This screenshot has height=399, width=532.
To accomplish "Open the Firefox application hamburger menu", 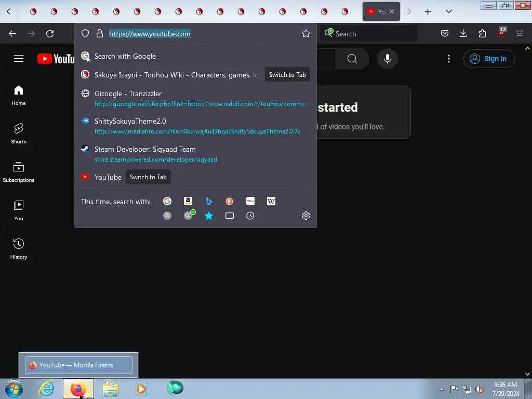I will tap(520, 33).
